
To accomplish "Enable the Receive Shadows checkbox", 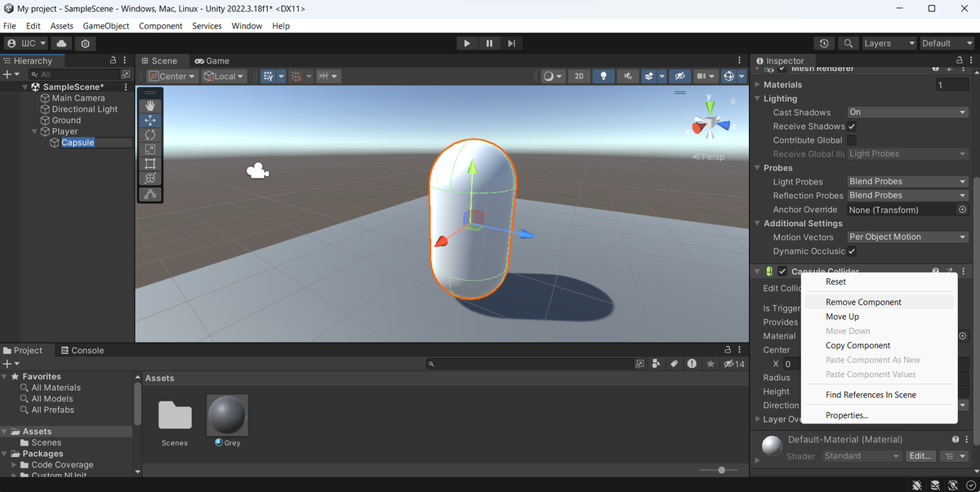I will click(x=852, y=126).
